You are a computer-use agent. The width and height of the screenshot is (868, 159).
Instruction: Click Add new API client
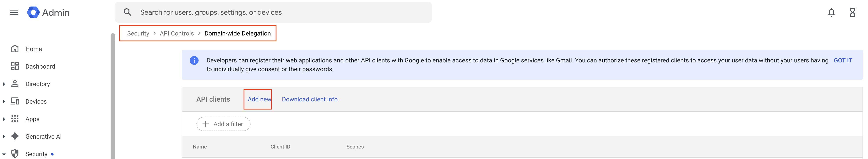[259, 99]
